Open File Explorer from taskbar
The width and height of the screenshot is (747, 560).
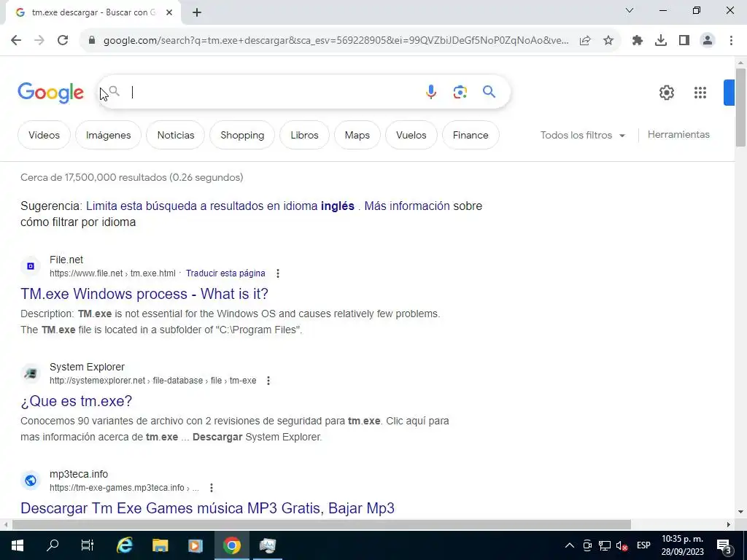(x=160, y=545)
